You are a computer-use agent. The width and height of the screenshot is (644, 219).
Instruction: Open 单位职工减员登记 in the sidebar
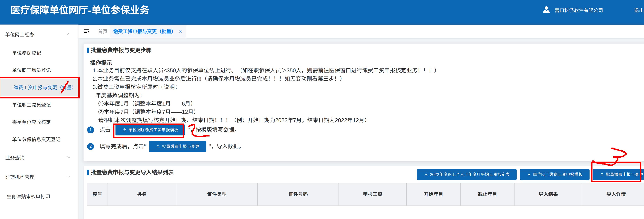31,105
